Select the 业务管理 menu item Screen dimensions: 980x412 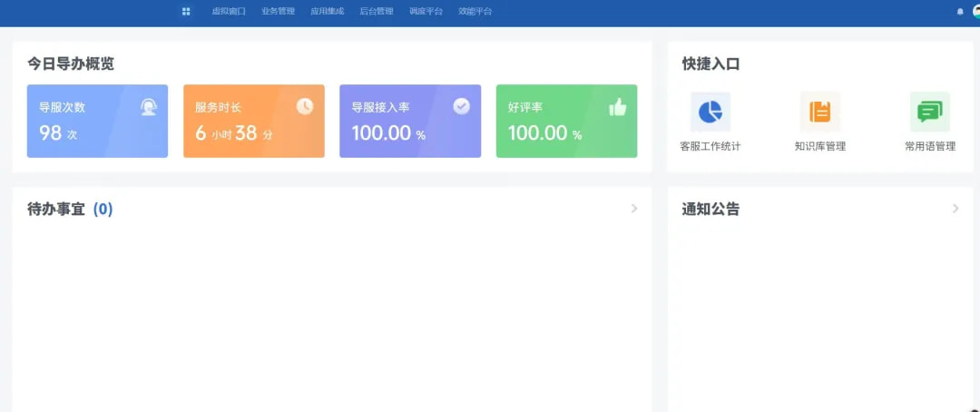278,12
